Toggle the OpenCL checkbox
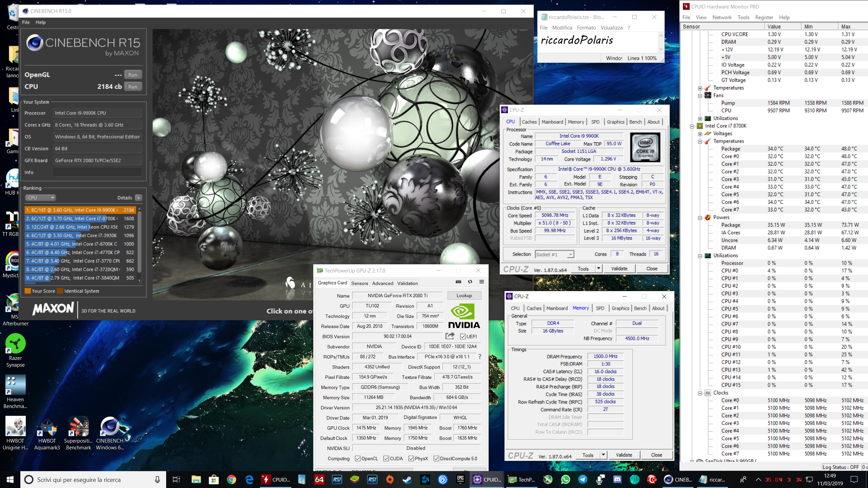Screen dimensions: 868x488 point(358,459)
